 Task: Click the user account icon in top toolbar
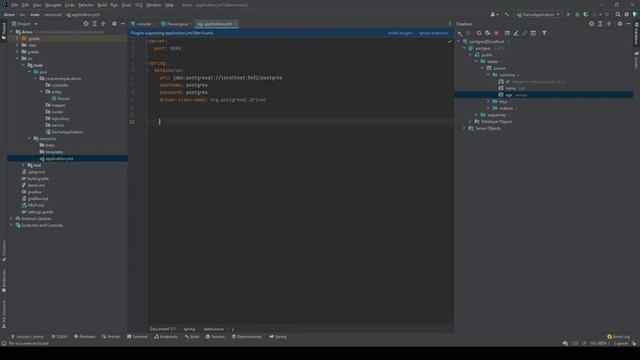click(493, 14)
